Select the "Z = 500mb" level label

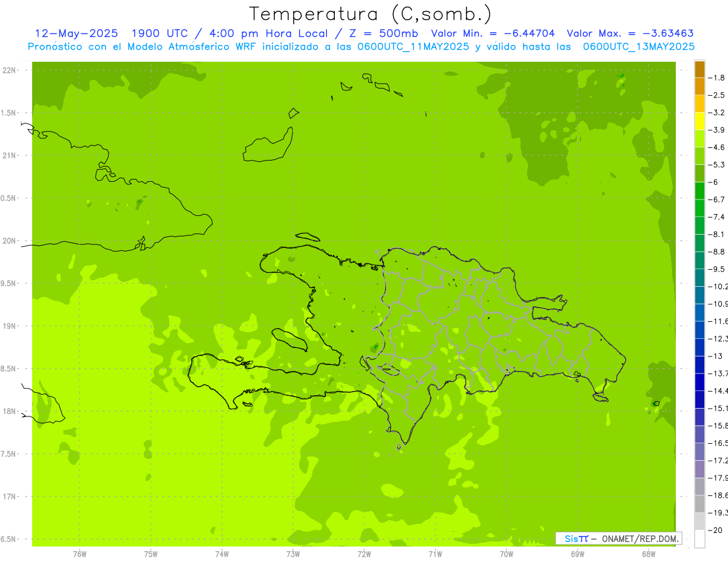383,33
